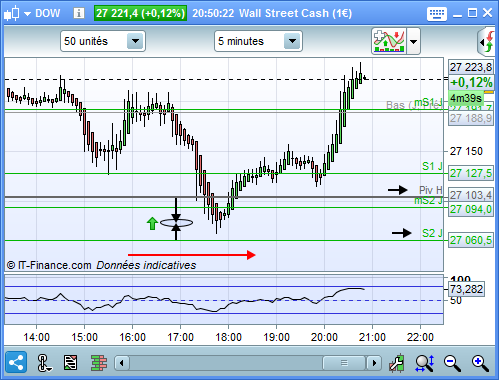Click the 20:00 time axis label
The height and width of the screenshot is (380, 499).
pos(324,337)
